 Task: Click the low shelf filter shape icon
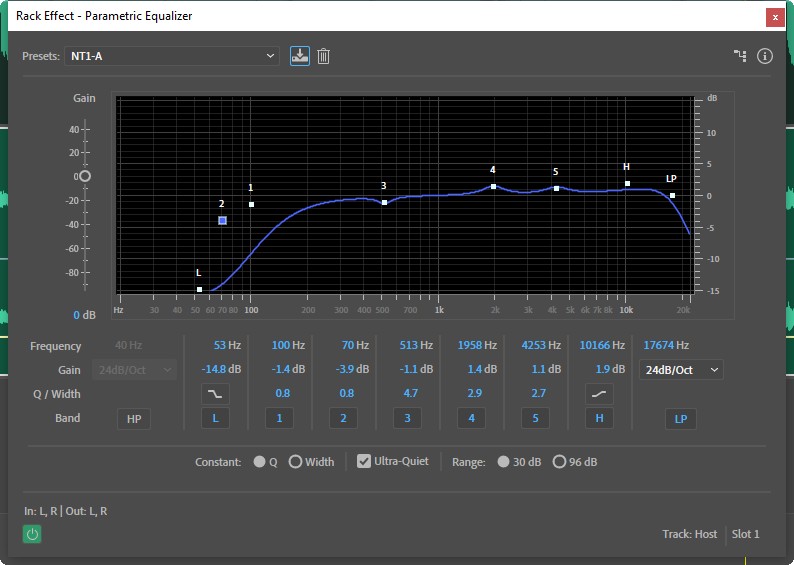pos(215,394)
